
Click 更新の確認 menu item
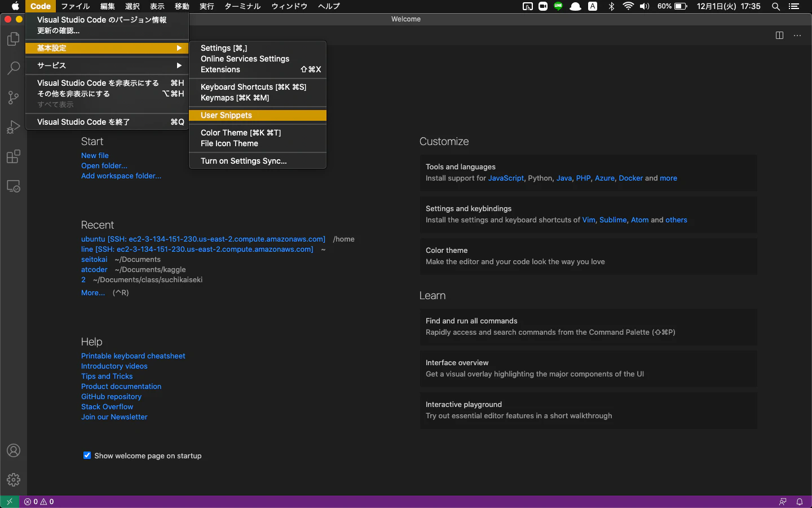(x=107, y=30)
